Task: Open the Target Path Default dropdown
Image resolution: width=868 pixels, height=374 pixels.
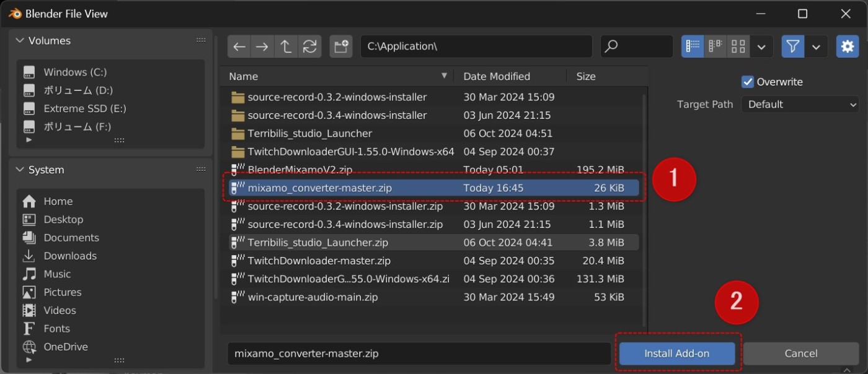Action: [800, 104]
